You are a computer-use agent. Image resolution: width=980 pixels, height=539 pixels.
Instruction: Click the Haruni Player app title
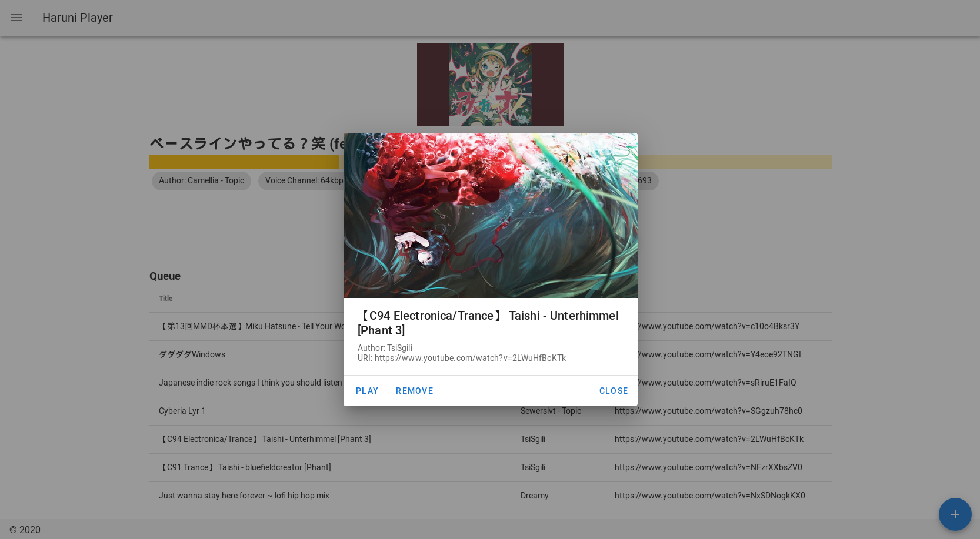pos(78,18)
